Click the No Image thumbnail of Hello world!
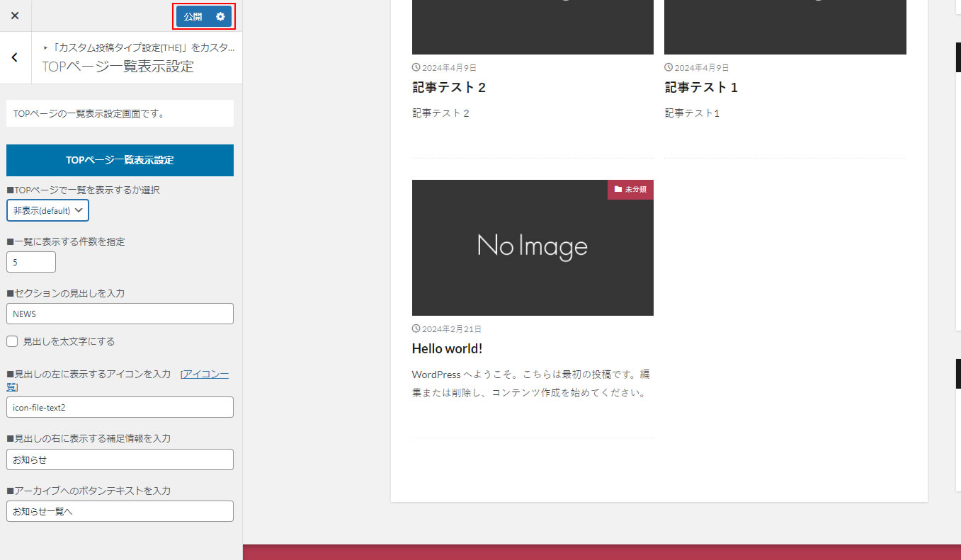Screen dimensions: 961x560 pos(533,247)
